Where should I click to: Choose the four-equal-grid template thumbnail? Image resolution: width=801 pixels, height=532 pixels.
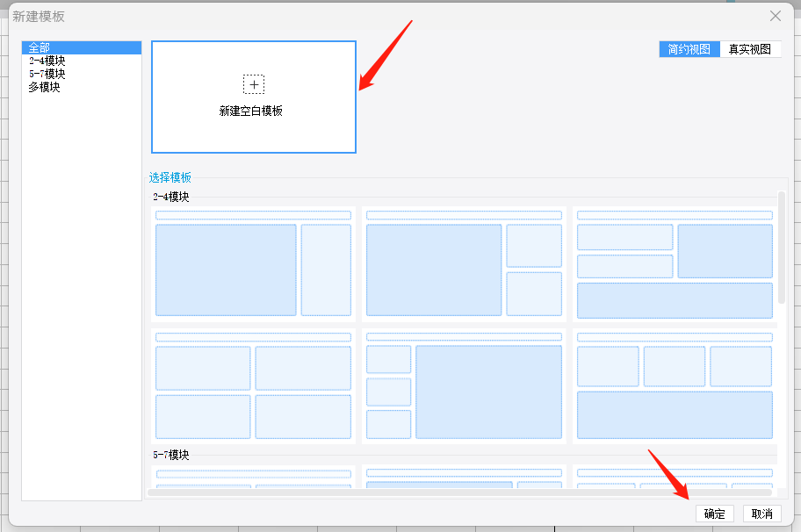tap(253, 386)
